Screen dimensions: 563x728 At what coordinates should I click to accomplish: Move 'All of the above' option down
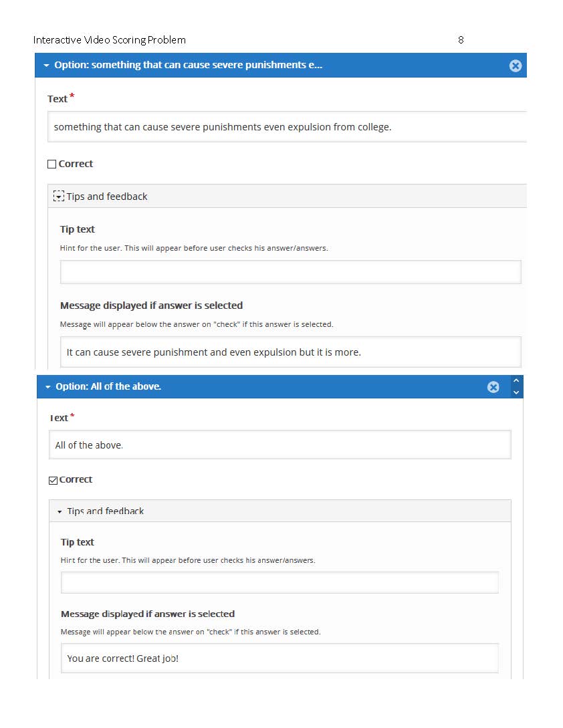[516, 393]
